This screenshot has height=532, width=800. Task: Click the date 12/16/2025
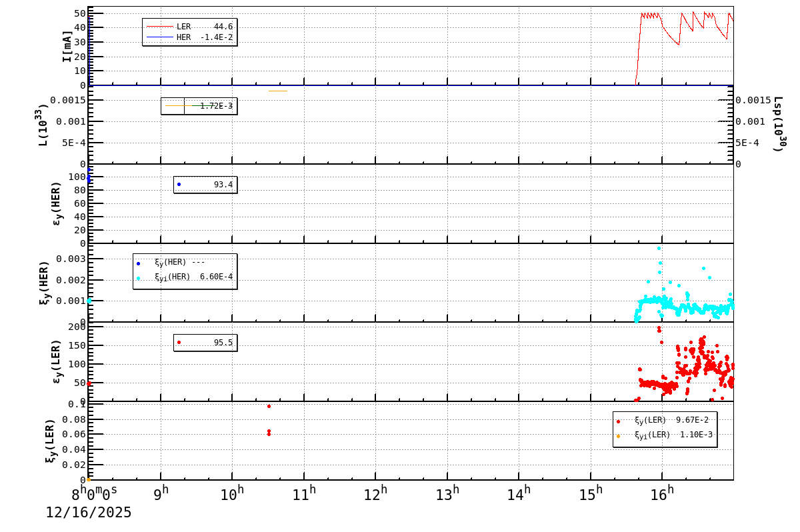click(89, 513)
